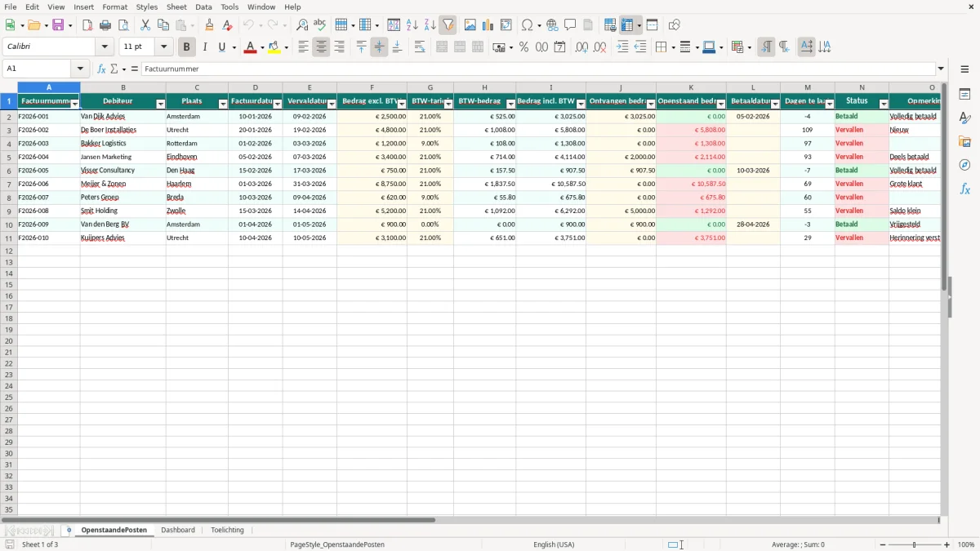
Task: Open the Draw Functions shapes icon
Action: coord(674,25)
